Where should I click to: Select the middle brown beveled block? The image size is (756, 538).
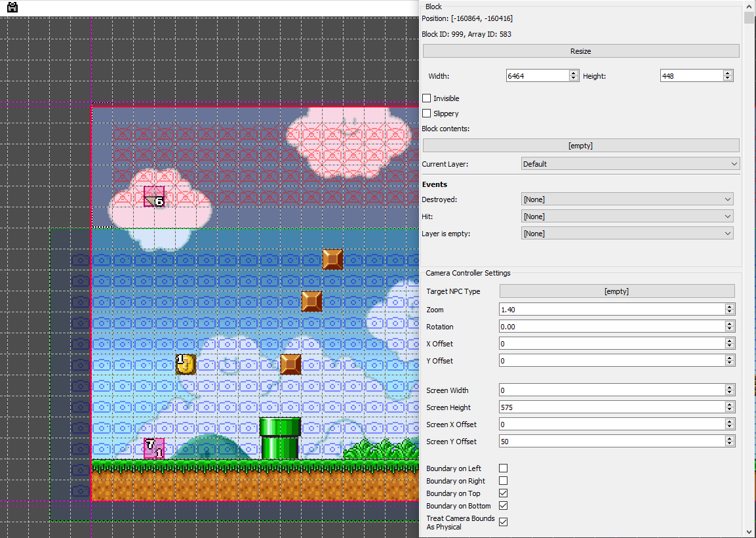tap(311, 302)
